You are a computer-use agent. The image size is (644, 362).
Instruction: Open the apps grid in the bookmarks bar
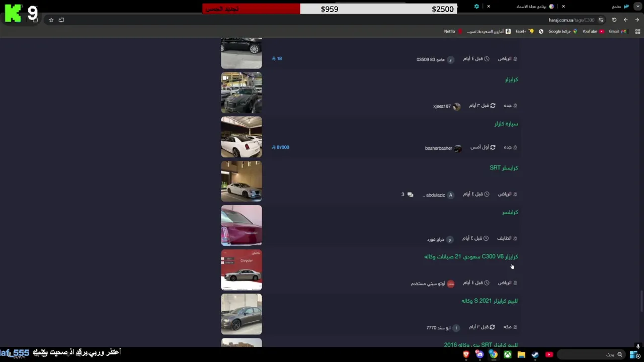636,31
